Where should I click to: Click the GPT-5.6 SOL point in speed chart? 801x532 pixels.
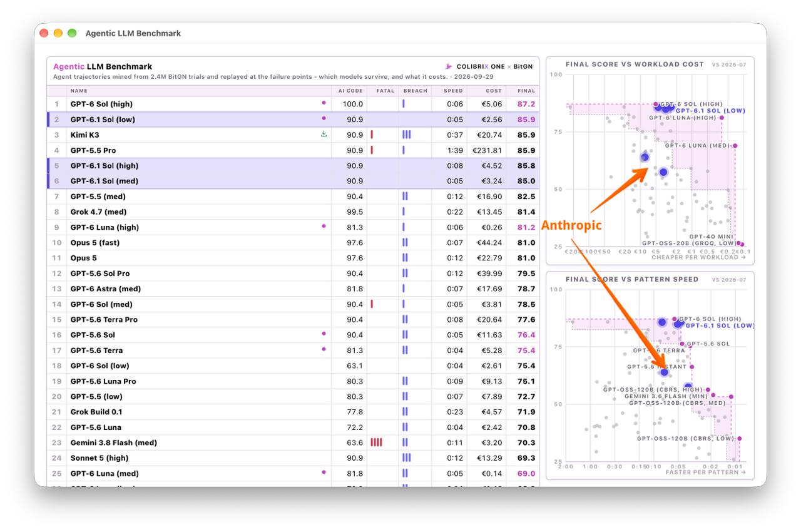[682, 344]
